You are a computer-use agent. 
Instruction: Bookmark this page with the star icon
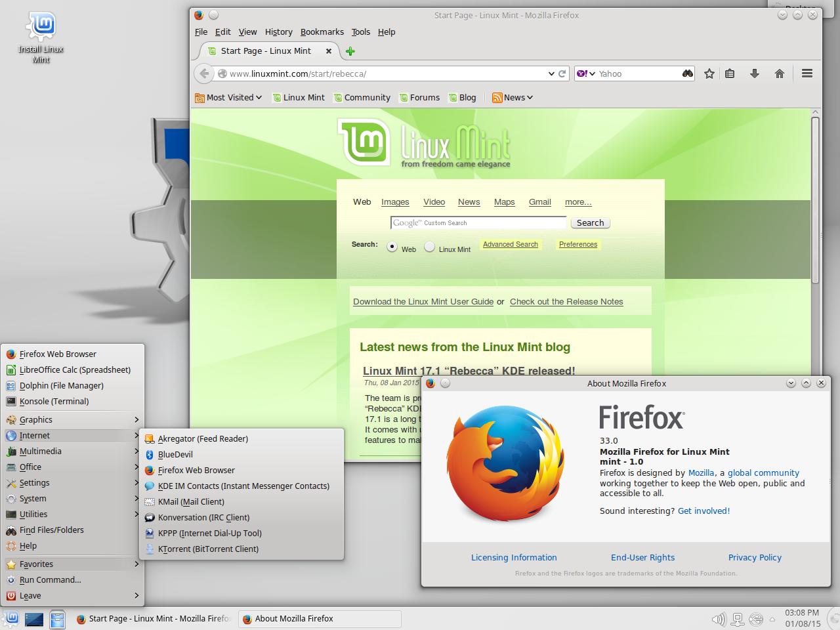tap(709, 73)
